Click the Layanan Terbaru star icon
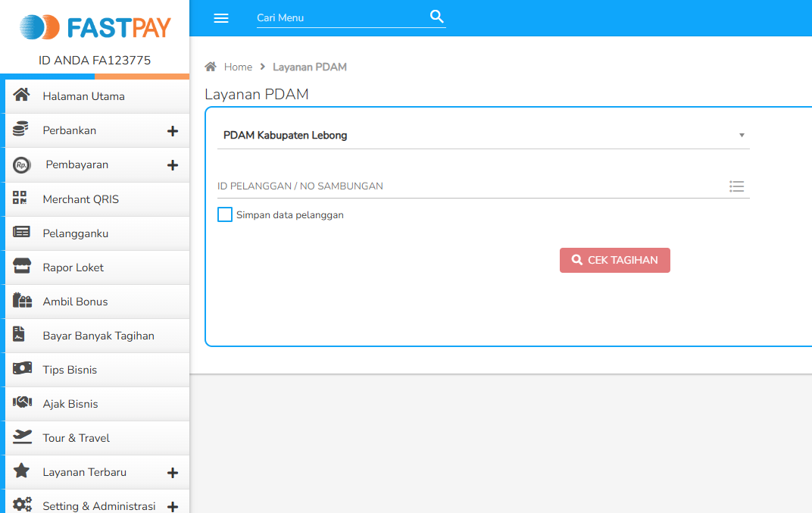 point(20,471)
